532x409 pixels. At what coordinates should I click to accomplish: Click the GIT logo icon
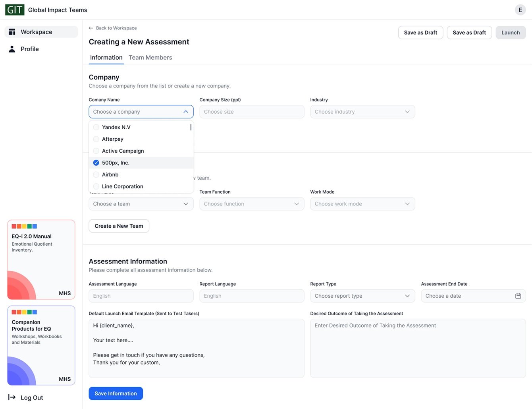click(15, 10)
